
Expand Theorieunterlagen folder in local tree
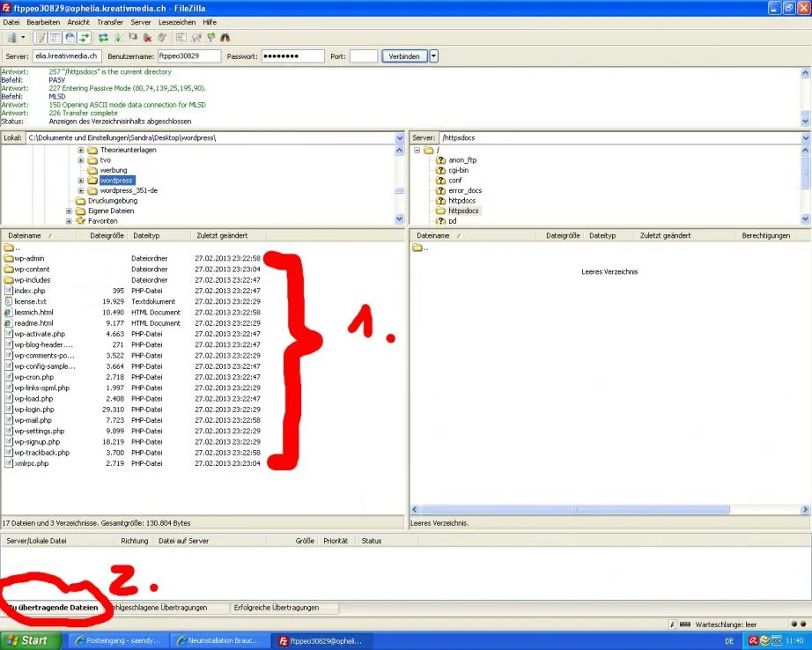click(81, 150)
